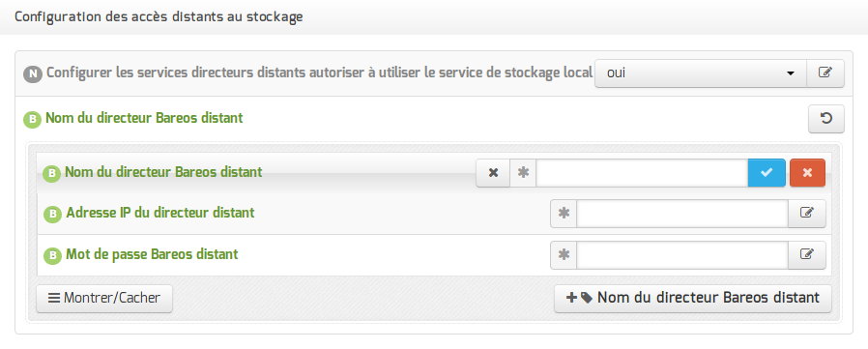This screenshot has width=868, height=349.
Task: Open the oui dropdown for remote directors
Action: coord(700,73)
